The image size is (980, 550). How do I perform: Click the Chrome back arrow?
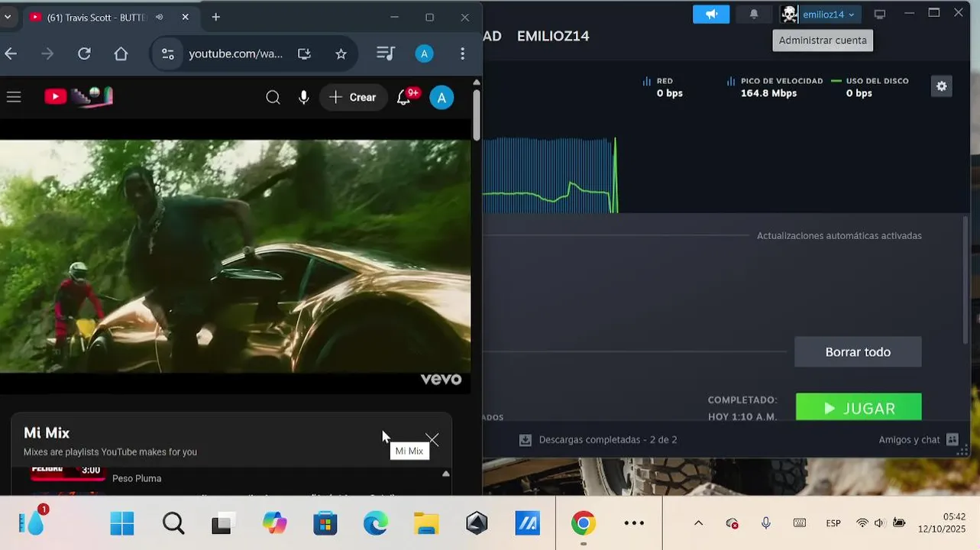coord(10,53)
